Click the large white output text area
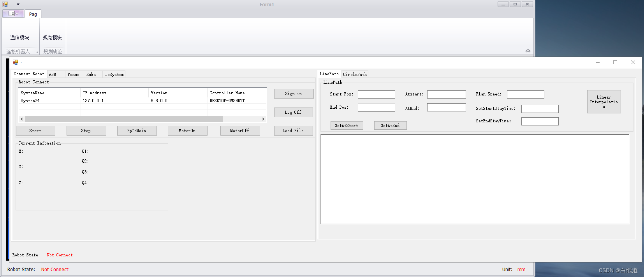 [475, 179]
